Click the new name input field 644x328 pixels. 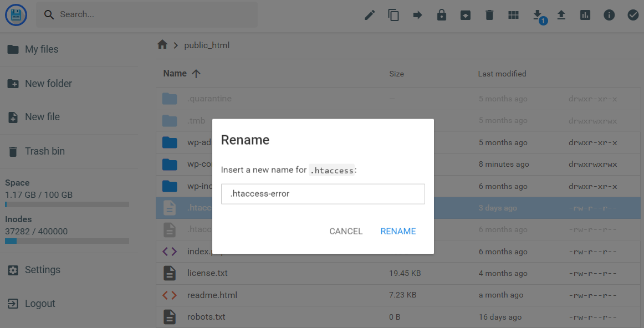point(323,194)
